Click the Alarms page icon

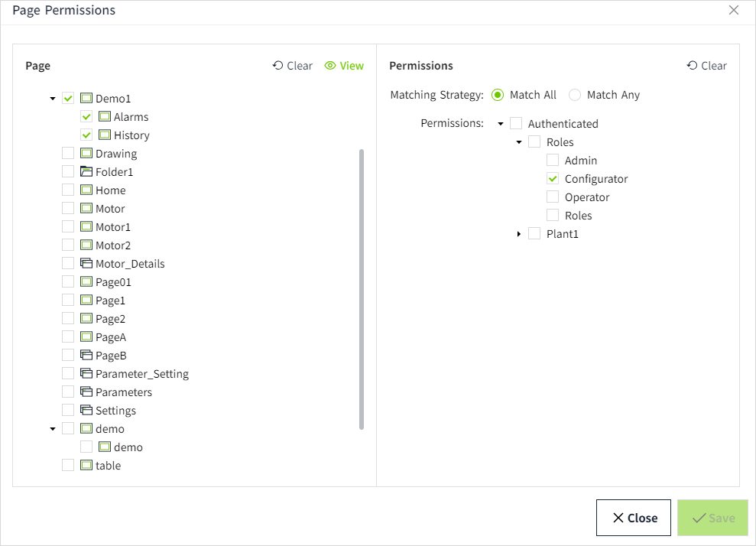pos(105,117)
